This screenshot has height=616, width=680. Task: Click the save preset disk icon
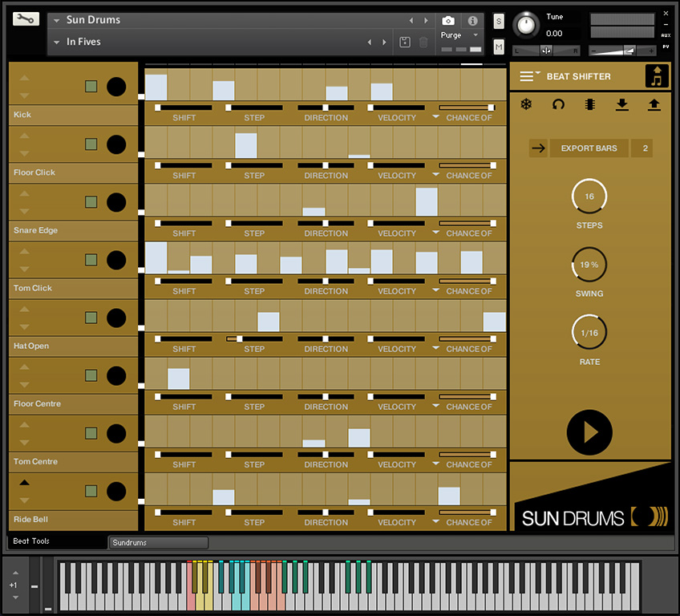click(x=405, y=42)
